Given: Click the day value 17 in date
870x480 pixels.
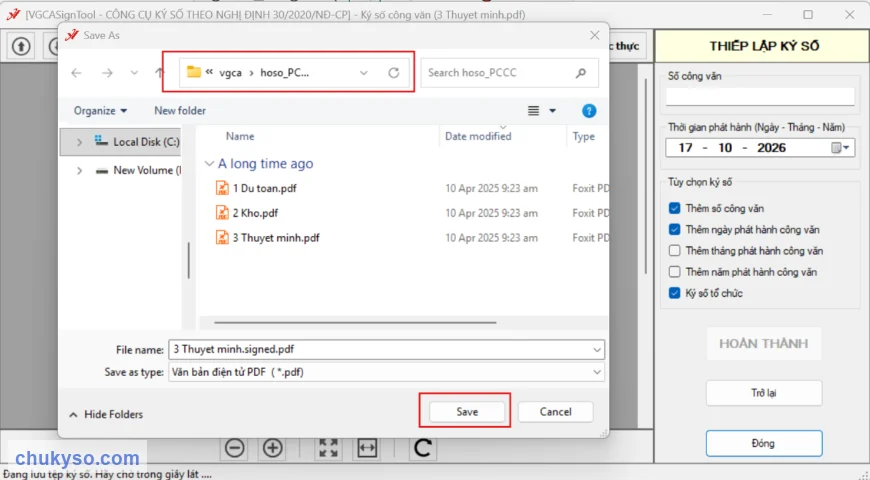Looking at the screenshot, I should (685, 148).
